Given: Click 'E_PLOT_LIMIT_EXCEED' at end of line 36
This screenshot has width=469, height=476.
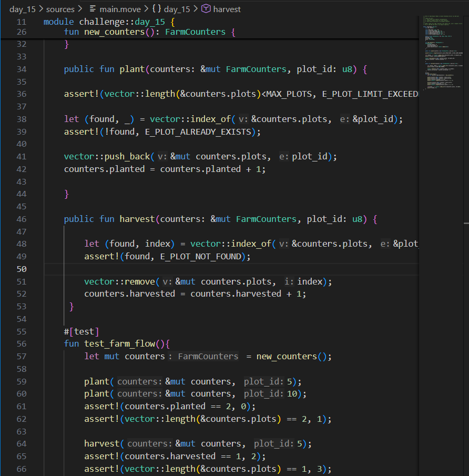Looking at the screenshot, I should click(x=370, y=94).
